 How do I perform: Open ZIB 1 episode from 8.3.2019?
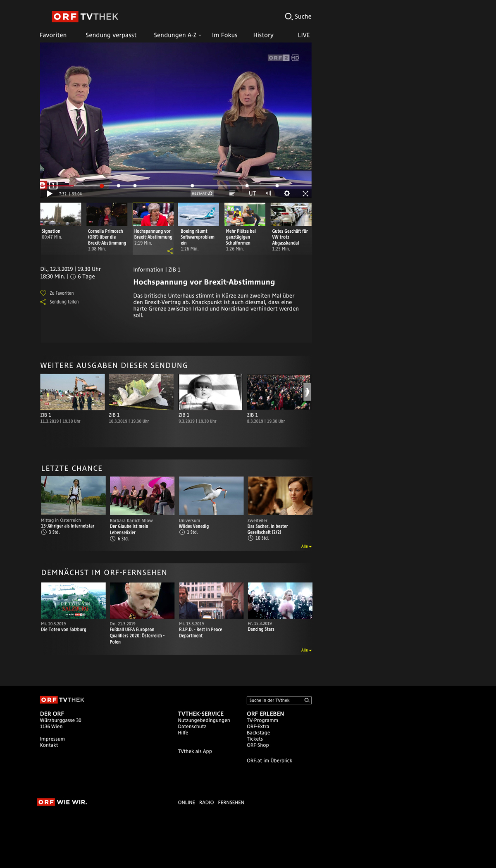coord(279,392)
